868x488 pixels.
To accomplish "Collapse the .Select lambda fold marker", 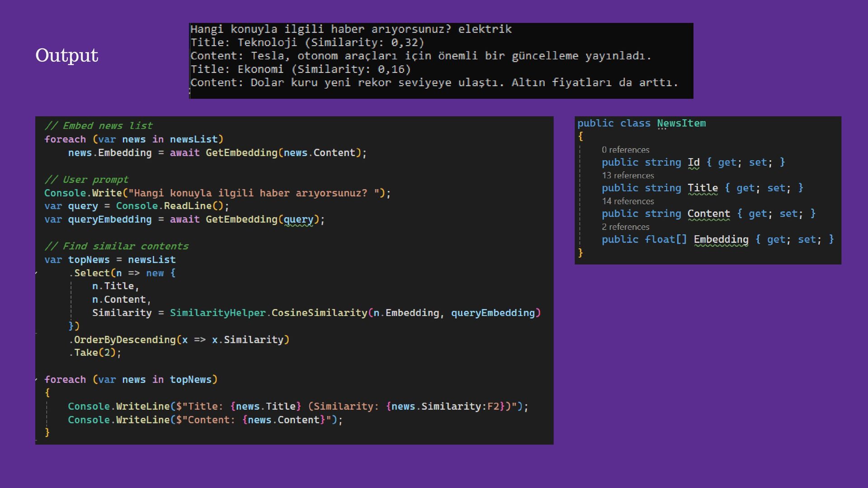I will pos(37,273).
